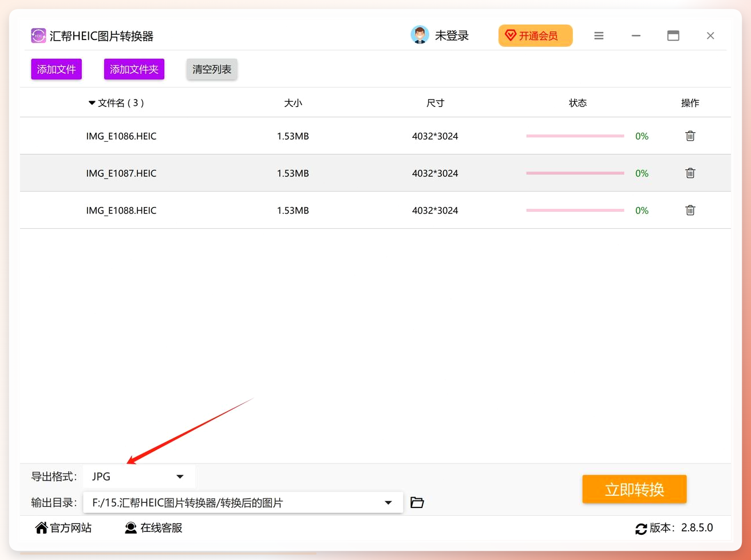Screen dimensions: 751x560
Task: Delete IMG_E1086.HEIC with its trash icon
Action: [690, 136]
